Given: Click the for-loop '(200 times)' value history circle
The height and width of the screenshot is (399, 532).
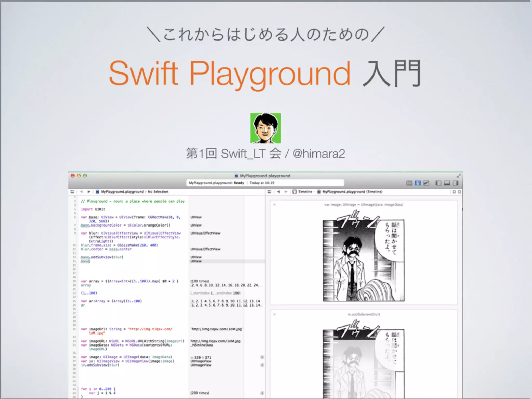Looking at the screenshot, I should click(262, 393).
